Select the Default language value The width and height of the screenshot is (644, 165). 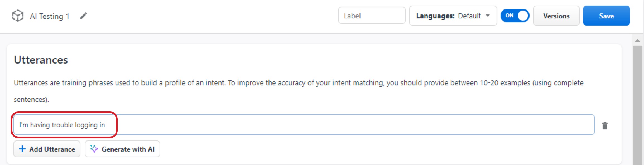click(469, 16)
